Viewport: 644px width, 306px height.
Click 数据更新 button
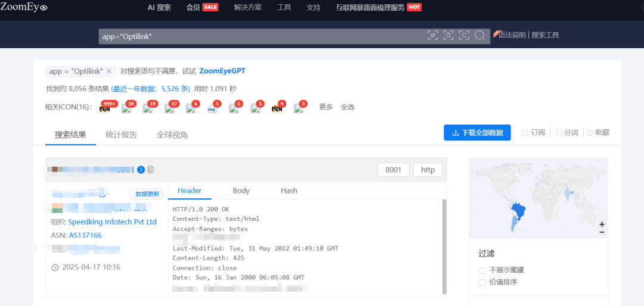click(x=147, y=194)
